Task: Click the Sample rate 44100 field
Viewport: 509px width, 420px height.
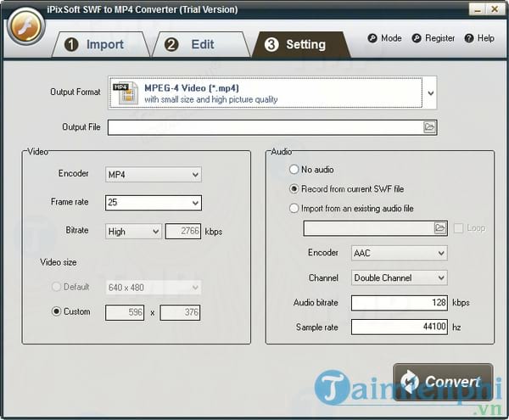Action: [x=400, y=327]
